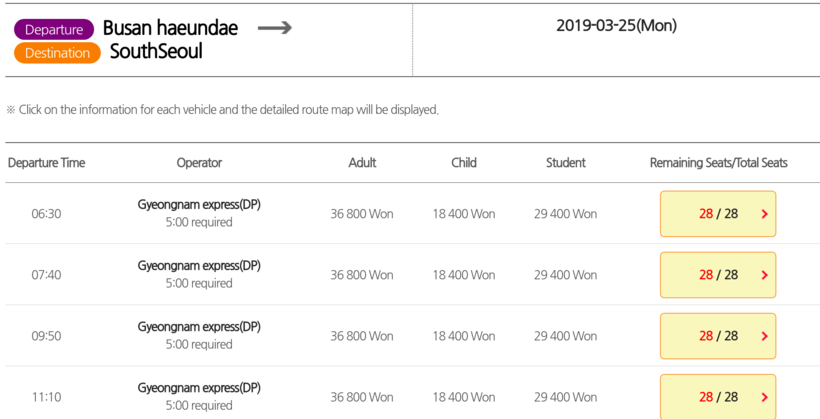This screenshot has height=419, width=820.
Task: Select SouthSeoul destination terminal text
Action: tap(156, 51)
